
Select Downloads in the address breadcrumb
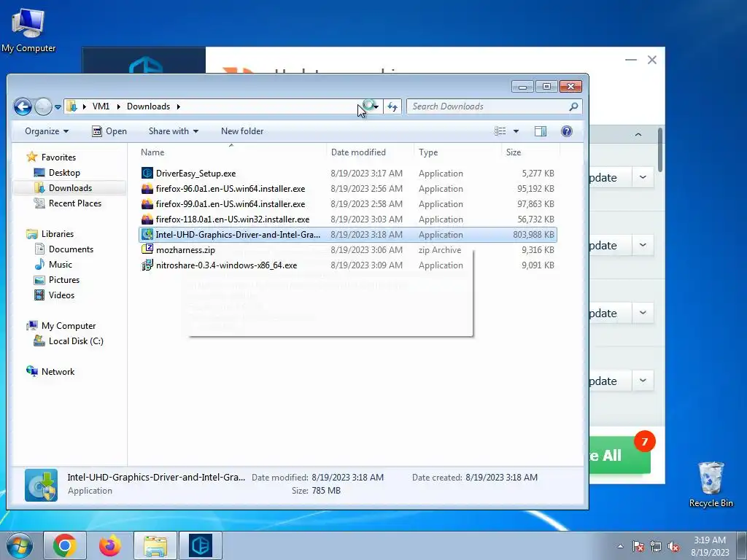click(x=148, y=106)
